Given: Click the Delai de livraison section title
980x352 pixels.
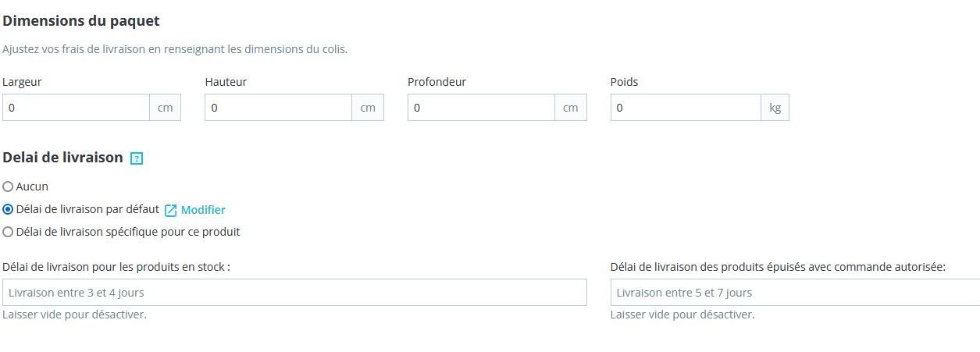Looking at the screenshot, I should 63,158.
